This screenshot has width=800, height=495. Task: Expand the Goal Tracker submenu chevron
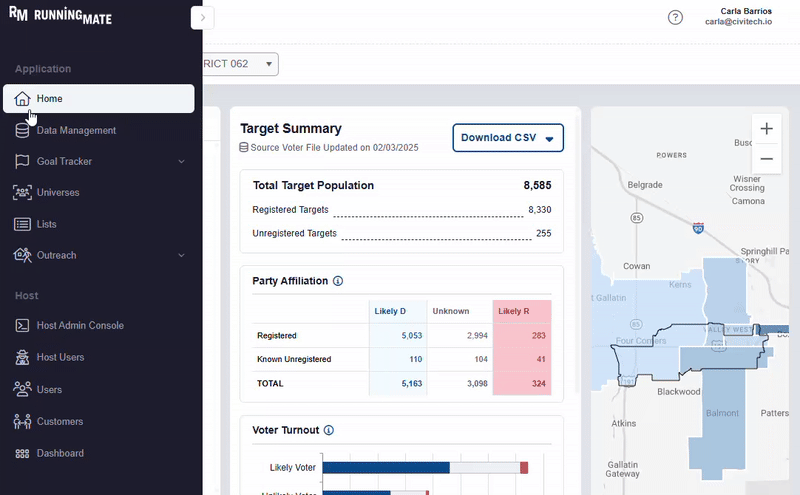[x=181, y=161]
